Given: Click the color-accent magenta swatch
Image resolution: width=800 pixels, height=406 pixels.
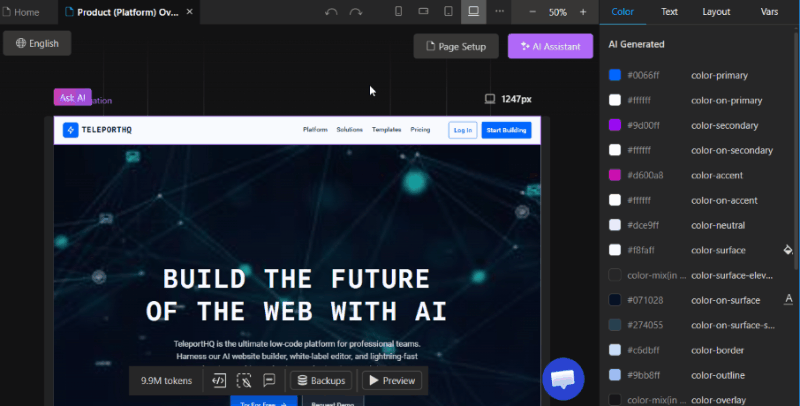Looking at the screenshot, I should click(615, 175).
